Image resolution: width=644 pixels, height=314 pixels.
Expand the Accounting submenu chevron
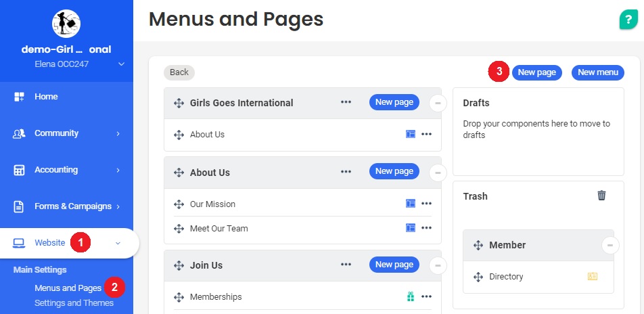coord(118,170)
